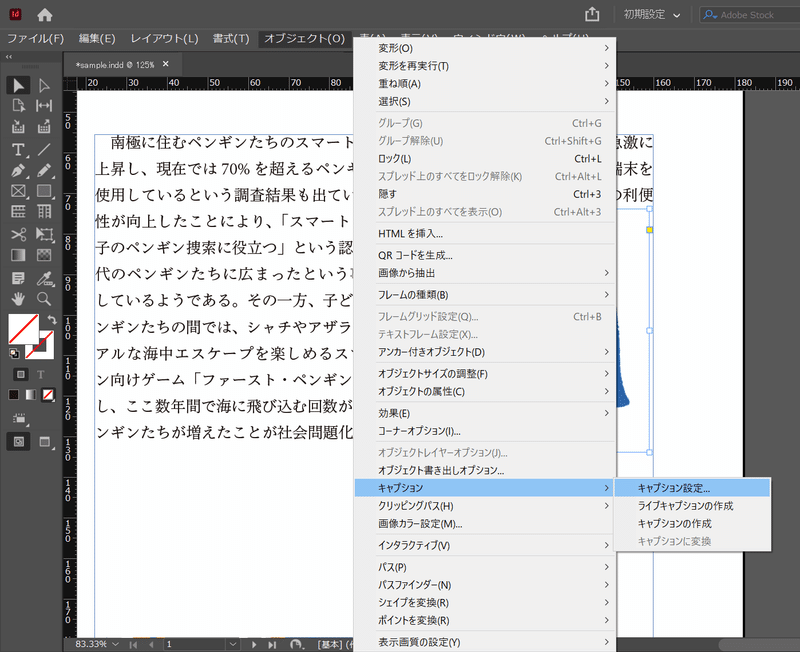Toggle formatting affects text
This screenshot has height=652, width=800.
41,374
